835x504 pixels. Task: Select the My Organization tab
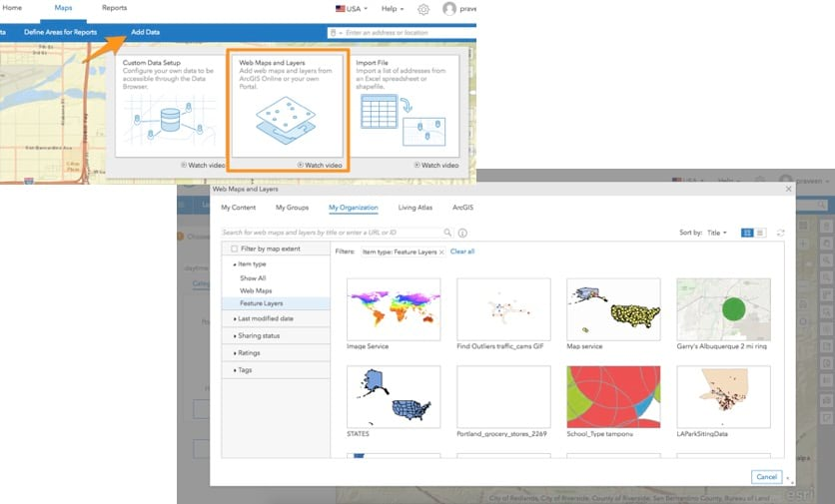353,208
